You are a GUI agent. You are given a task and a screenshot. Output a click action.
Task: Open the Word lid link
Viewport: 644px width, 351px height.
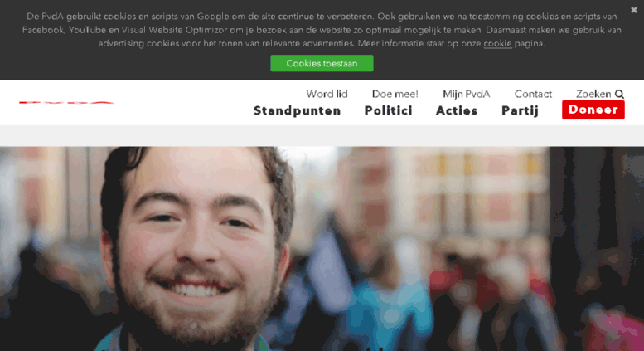click(327, 94)
